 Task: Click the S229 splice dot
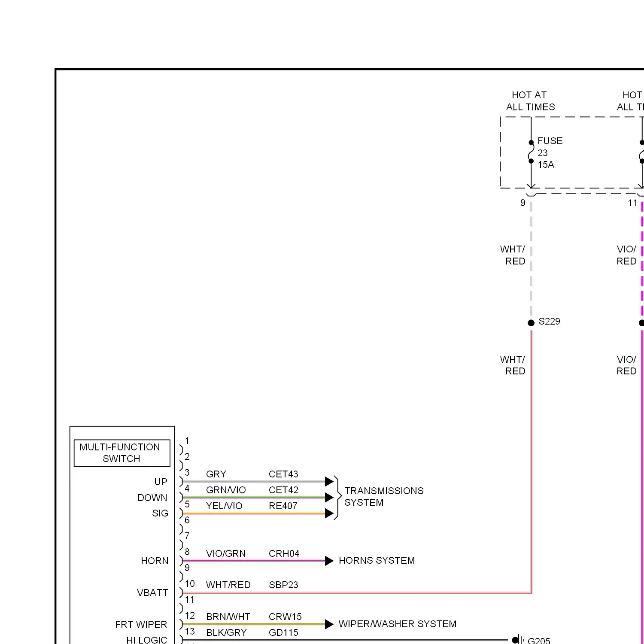tap(531, 323)
